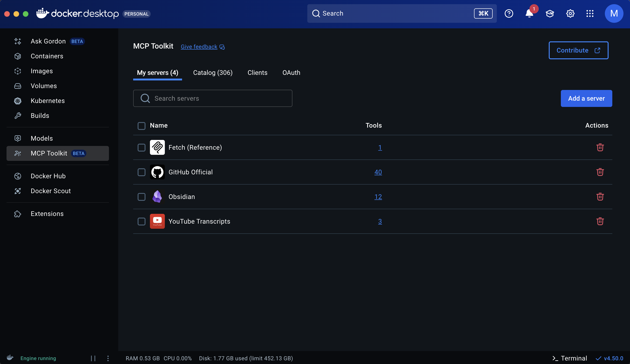Viewport: 630px width, 364px height.
Task: Switch to the Catalog (306) tab
Action: 213,73
